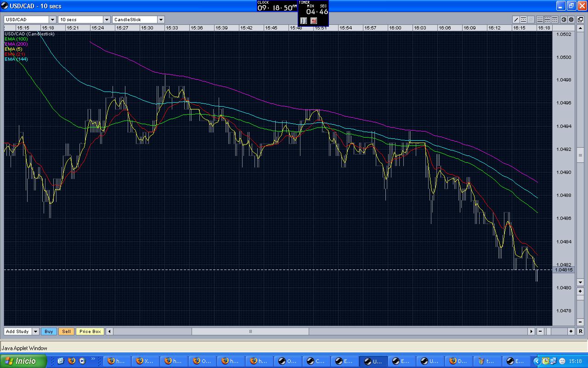588x368 pixels.
Task: Open the 10 secs timeframe dropdown
Action: (107, 20)
